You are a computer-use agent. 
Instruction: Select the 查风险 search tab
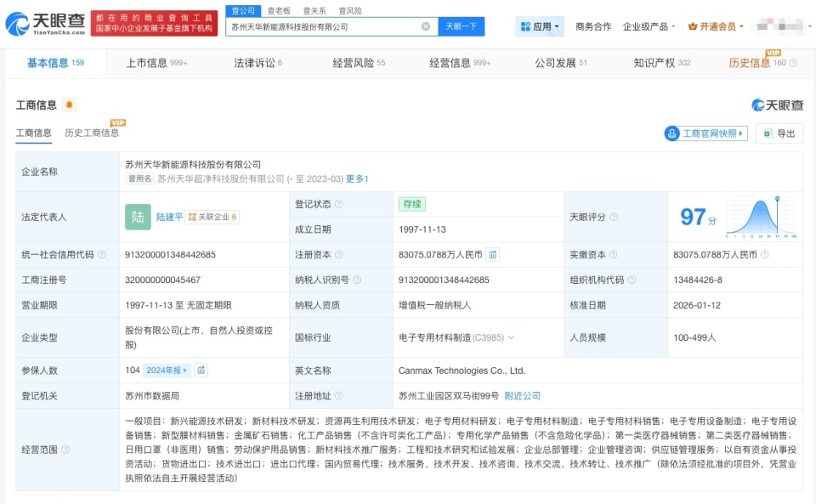click(349, 10)
